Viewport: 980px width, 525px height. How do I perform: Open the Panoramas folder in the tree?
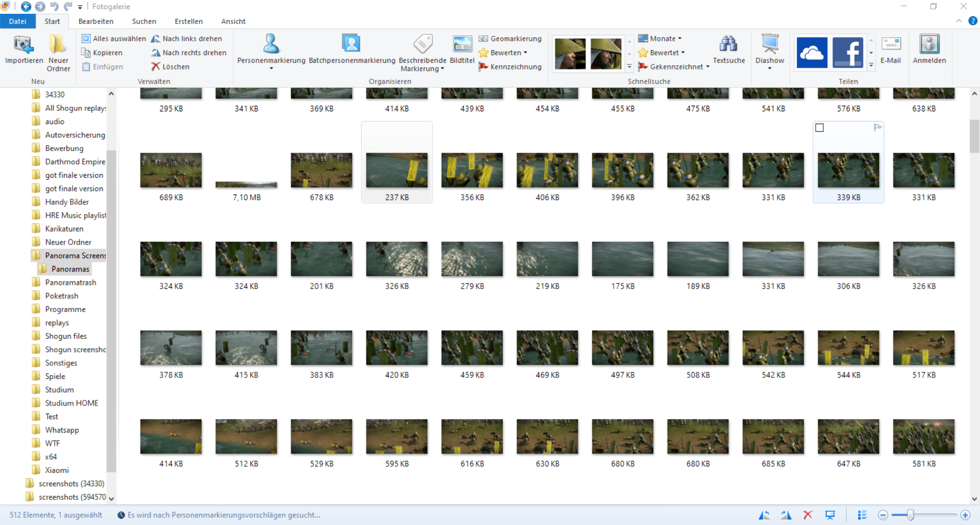70,269
